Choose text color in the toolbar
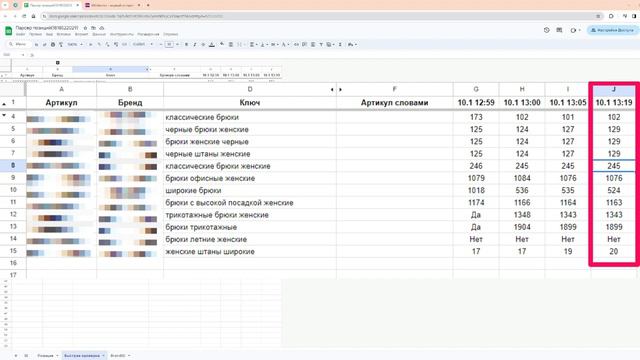The height and width of the screenshot is (360, 640). click(212, 44)
